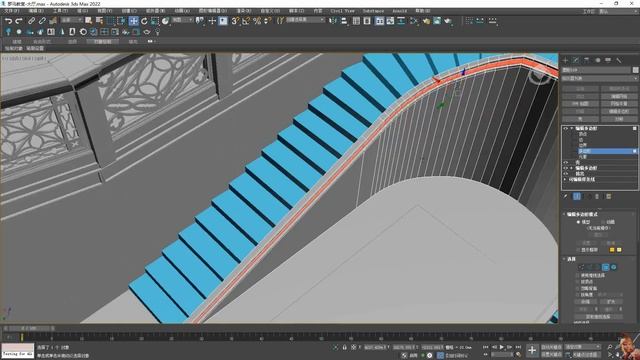
Task: Toggle the Spinner Snap icon
Action: click(268, 20)
